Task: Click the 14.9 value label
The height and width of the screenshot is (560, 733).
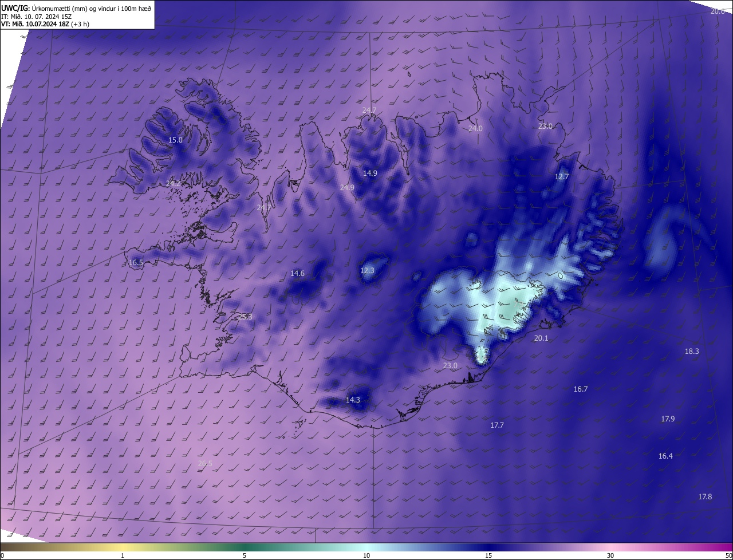Action: click(x=370, y=173)
